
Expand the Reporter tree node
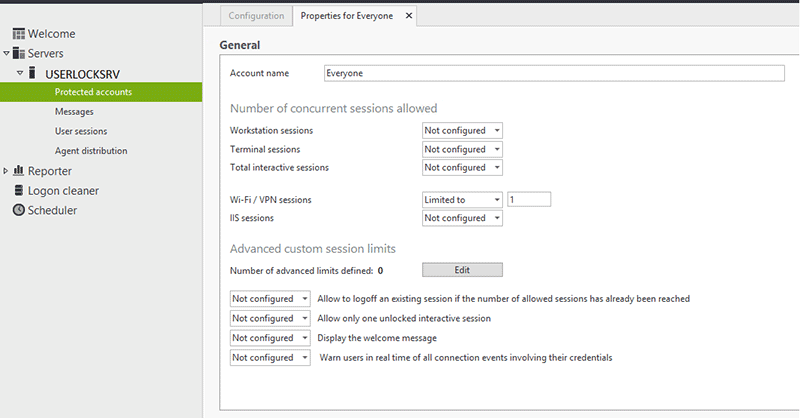6,171
